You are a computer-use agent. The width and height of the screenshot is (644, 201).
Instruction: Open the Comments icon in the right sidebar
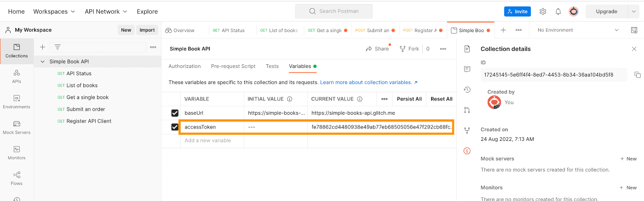[467, 69]
